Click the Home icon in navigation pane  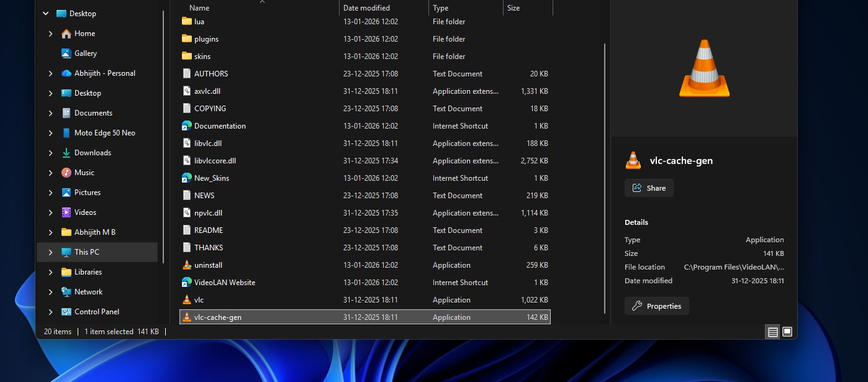click(66, 34)
